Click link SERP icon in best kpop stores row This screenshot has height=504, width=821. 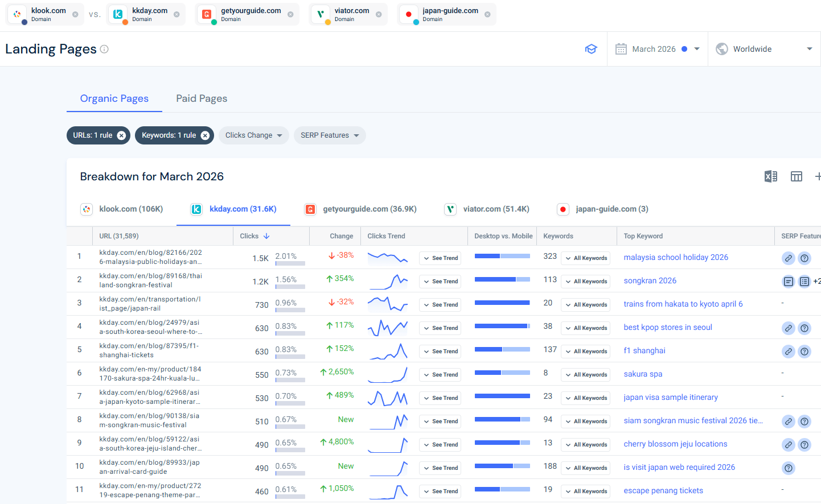789,328
